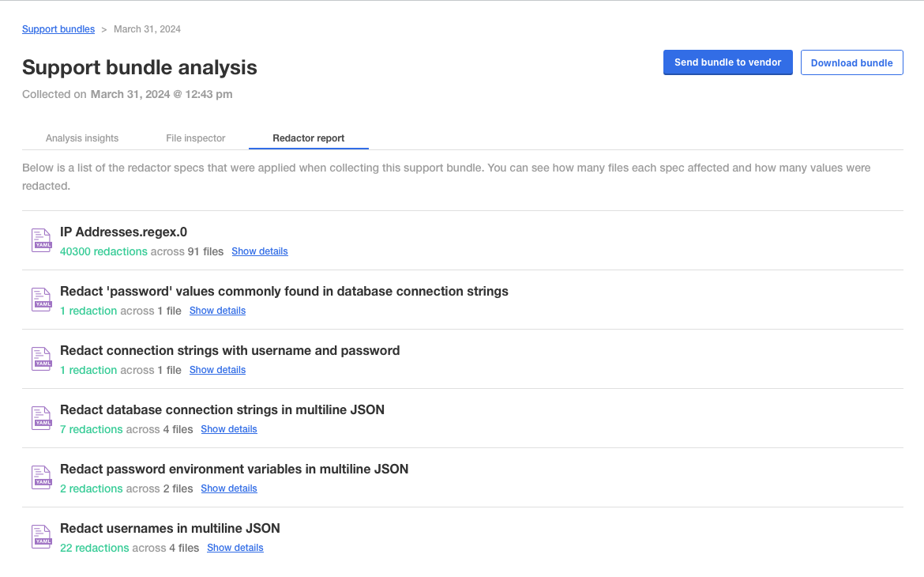Select the Redactor report tab

coord(308,138)
